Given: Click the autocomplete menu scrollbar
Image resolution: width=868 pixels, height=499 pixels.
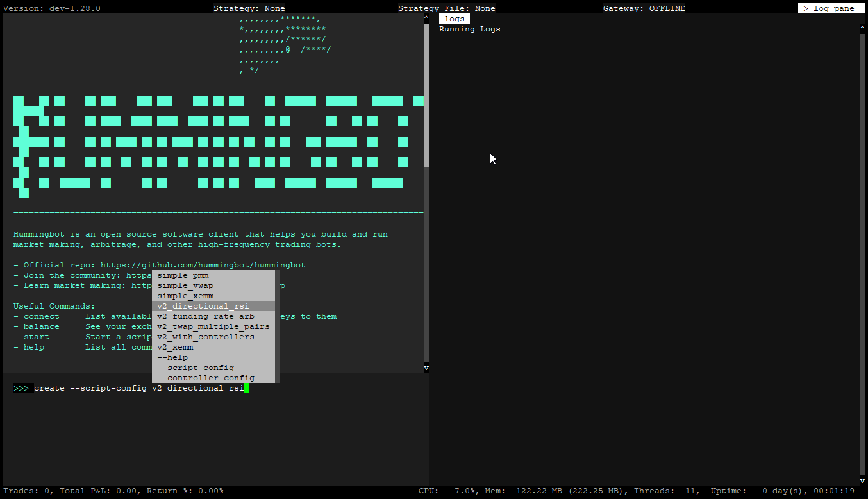Looking at the screenshot, I should click(278, 326).
